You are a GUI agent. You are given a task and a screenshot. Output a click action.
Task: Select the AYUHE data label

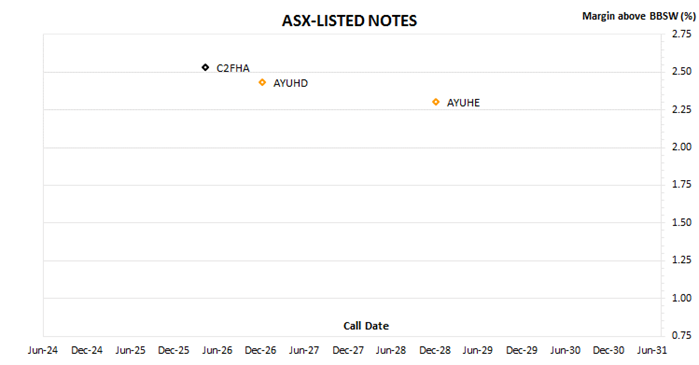tap(464, 103)
